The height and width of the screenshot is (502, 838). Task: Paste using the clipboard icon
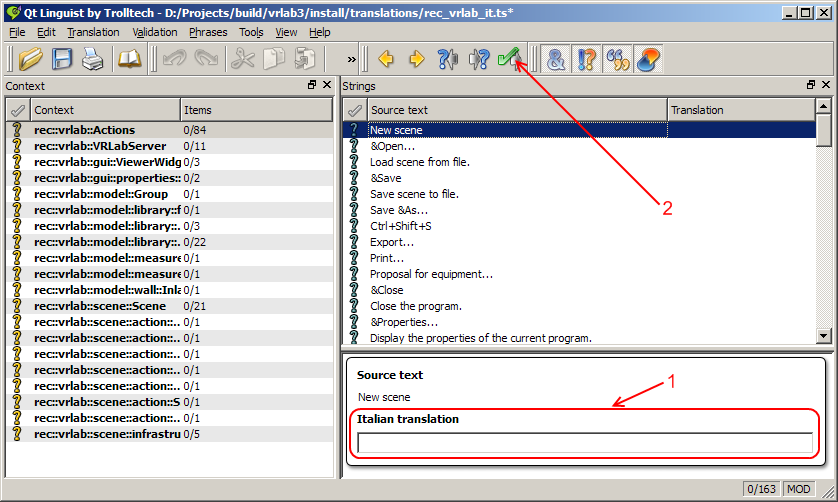coord(305,59)
